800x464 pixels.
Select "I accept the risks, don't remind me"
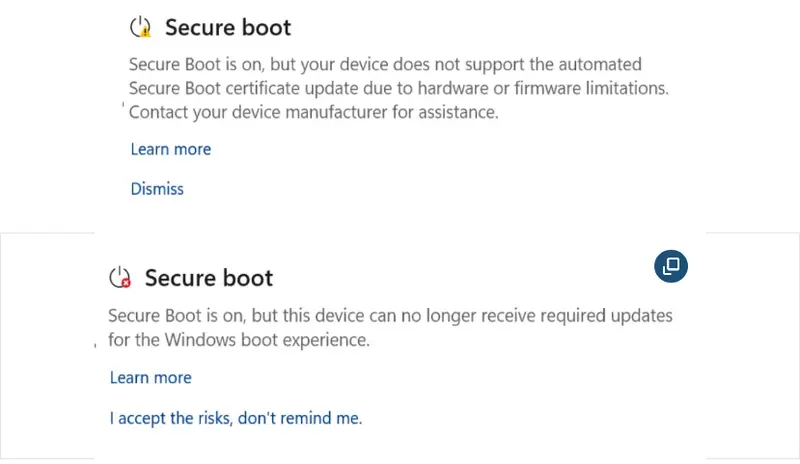click(235, 418)
